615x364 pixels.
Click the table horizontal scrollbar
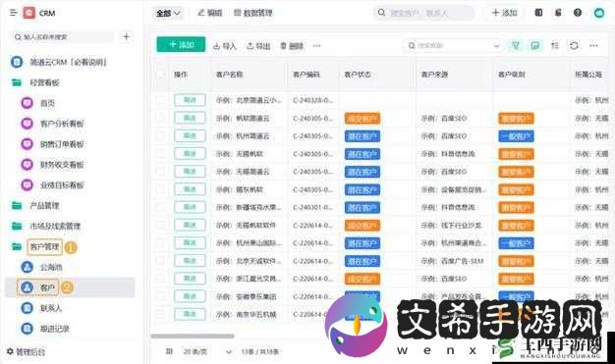click(193, 336)
